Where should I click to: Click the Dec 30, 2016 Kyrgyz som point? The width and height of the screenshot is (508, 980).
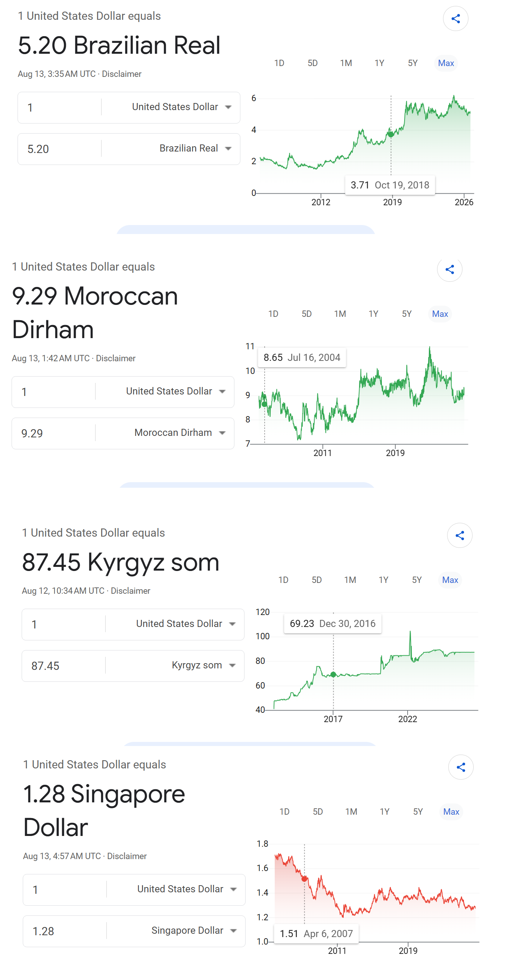click(333, 674)
